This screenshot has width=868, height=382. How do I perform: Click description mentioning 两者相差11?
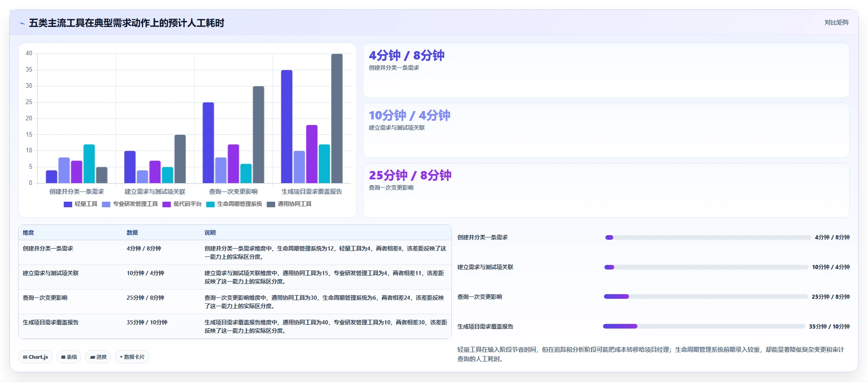[x=325, y=277]
